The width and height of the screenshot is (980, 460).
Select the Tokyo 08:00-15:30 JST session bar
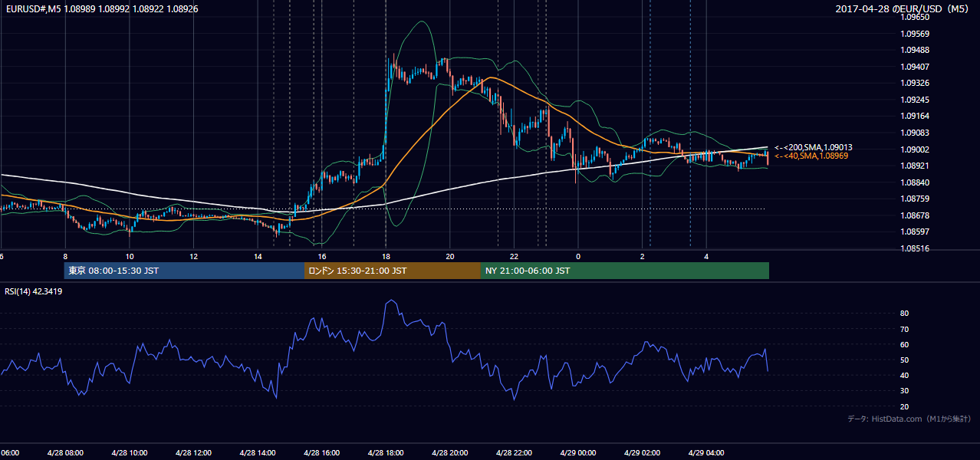coord(184,271)
